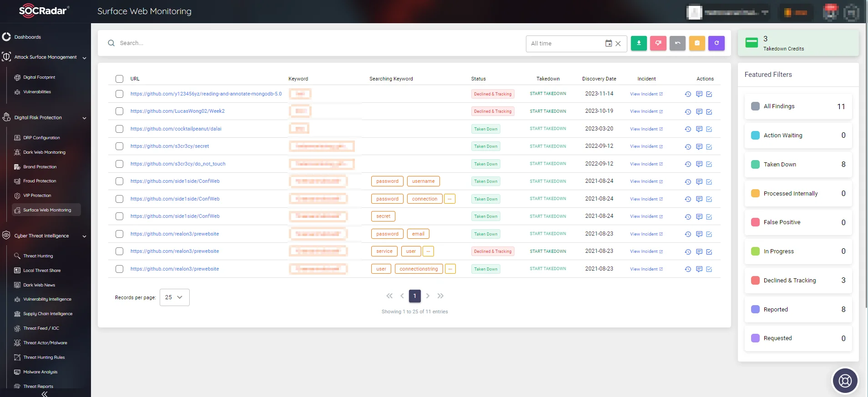
Task: Go to the next page arrow in pagination
Action: coord(428,296)
